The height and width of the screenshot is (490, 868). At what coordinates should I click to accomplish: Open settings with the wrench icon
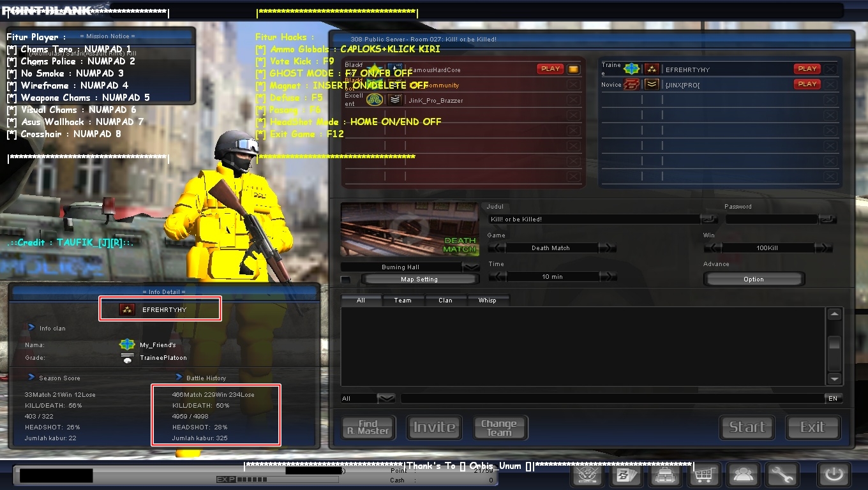coord(782,475)
